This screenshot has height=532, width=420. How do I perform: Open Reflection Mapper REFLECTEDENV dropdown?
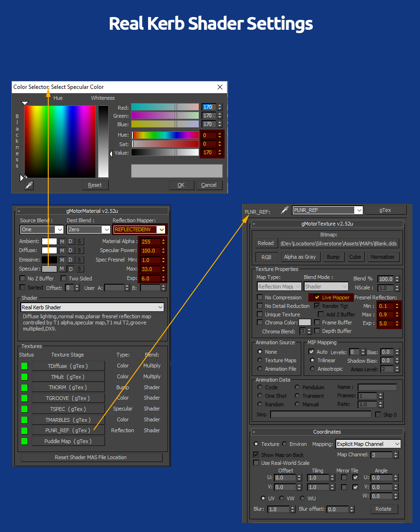coord(140,230)
